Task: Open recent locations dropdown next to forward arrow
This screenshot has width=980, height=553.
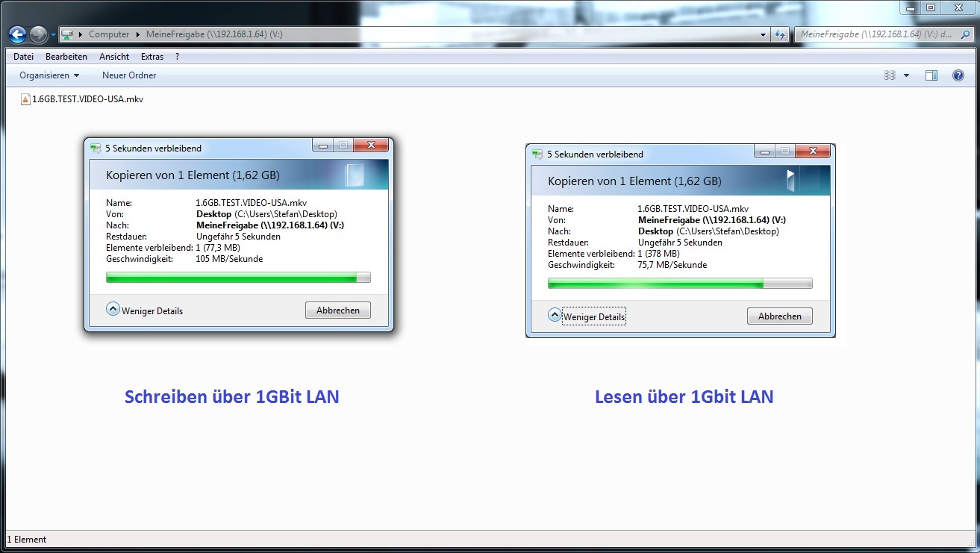Action: (53, 35)
